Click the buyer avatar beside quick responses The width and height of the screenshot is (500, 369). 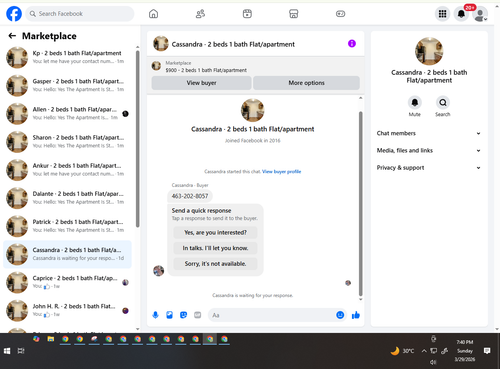click(x=158, y=271)
